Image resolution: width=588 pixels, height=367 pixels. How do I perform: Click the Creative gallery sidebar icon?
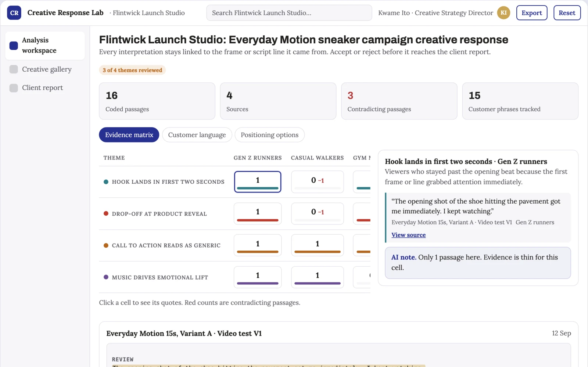click(14, 69)
